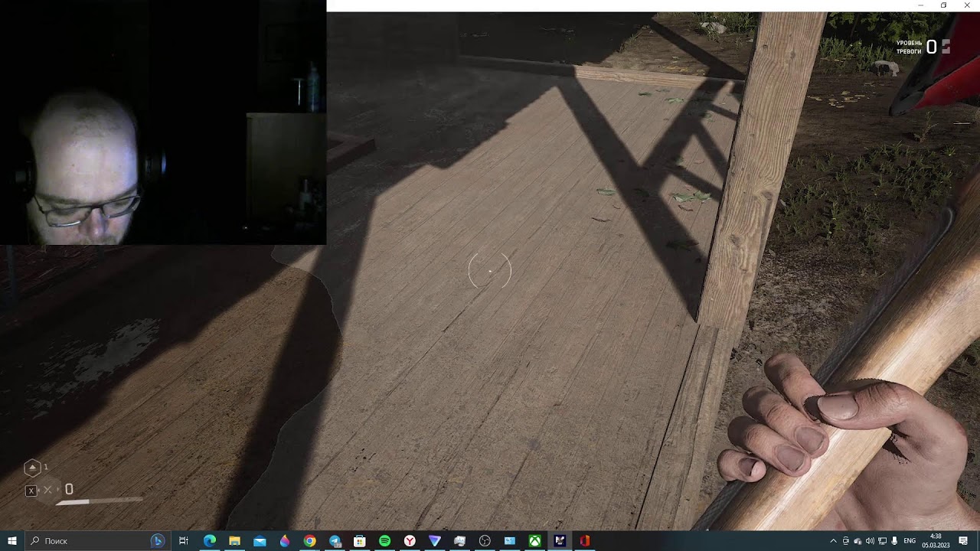The width and height of the screenshot is (980, 551).
Task: Click the X key prompt icon in HUD
Action: coord(31,491)
